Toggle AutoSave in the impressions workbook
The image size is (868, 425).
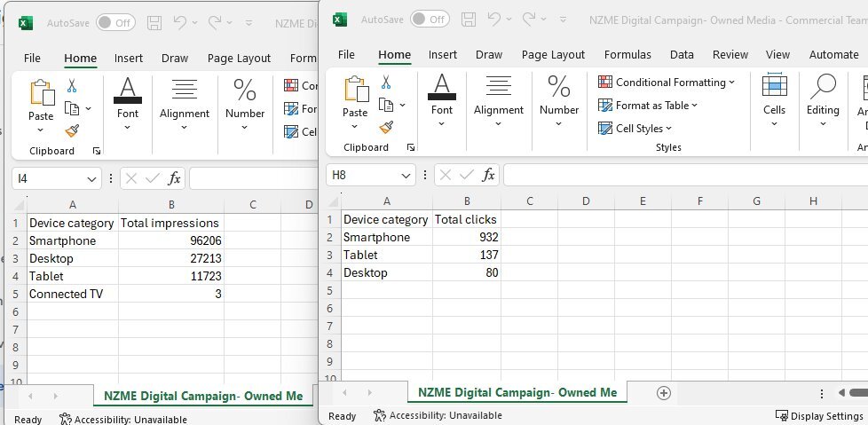[115, 22]
